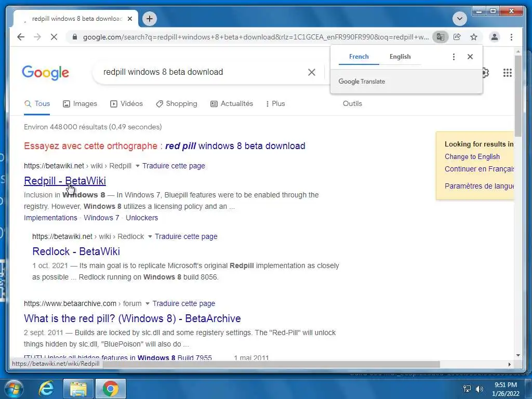
Task: Click the horizontal scrollbar right arrow
Action: coord(509,364)
